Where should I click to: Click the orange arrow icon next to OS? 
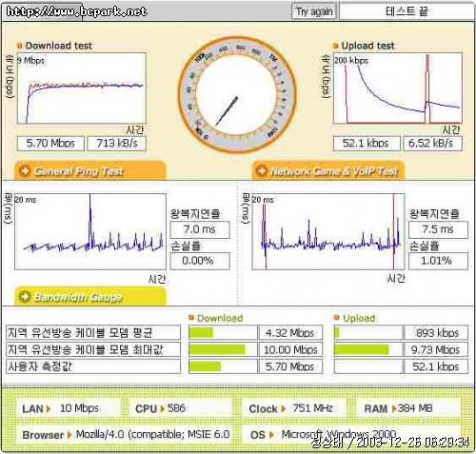click(x=271, y=435)
